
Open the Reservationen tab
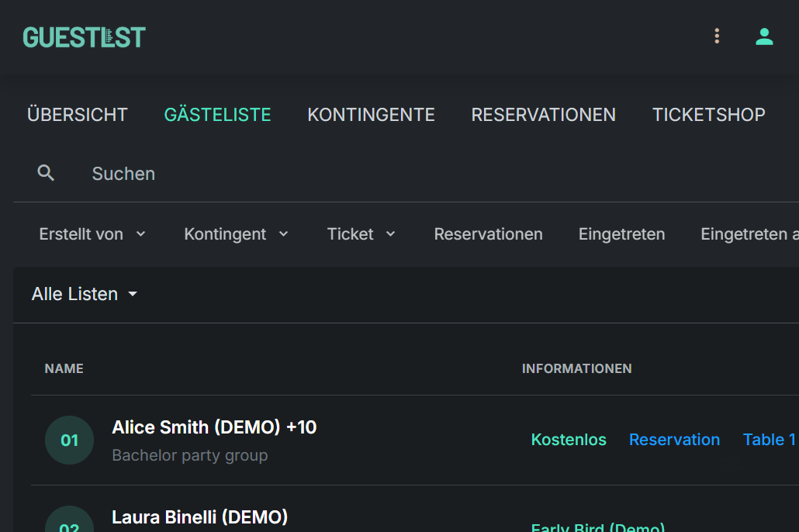point(544,115)
